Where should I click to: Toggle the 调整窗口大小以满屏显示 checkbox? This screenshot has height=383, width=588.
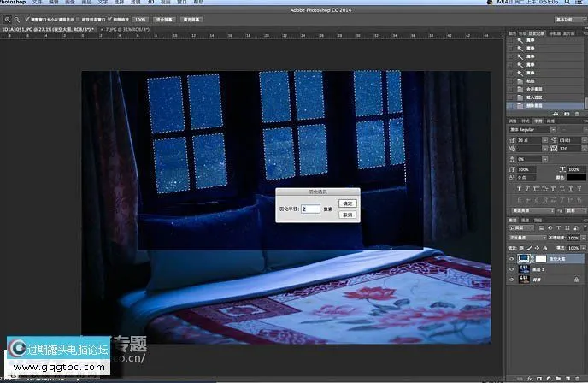click(x=26, y=18)
